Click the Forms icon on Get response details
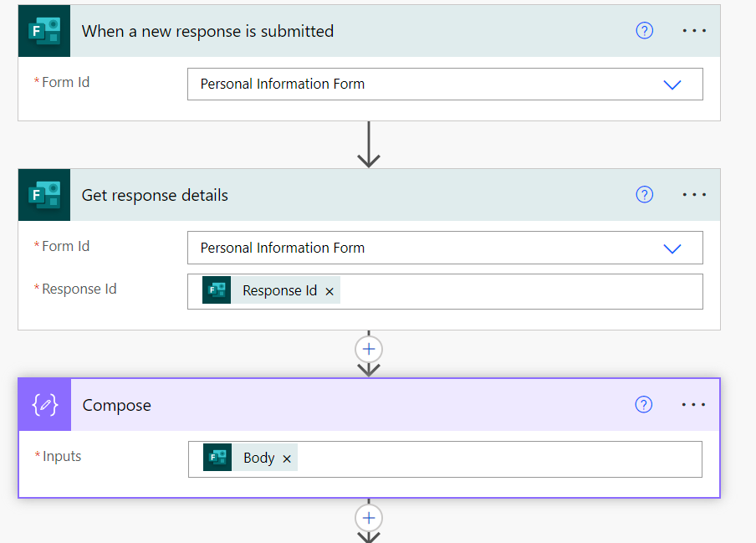Screen dimensions: 756x543 point(44,195)
